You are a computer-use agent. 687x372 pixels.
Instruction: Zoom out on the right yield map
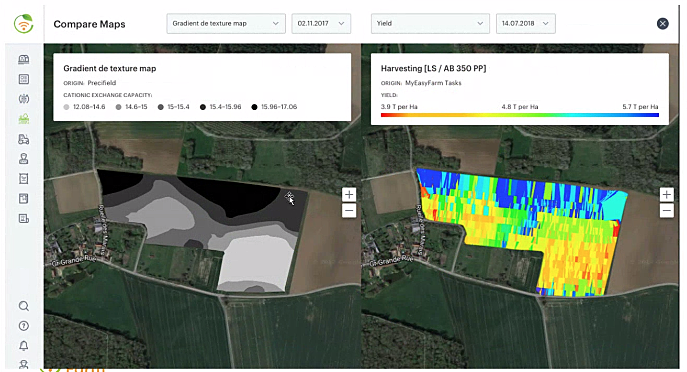click(666, 211)
